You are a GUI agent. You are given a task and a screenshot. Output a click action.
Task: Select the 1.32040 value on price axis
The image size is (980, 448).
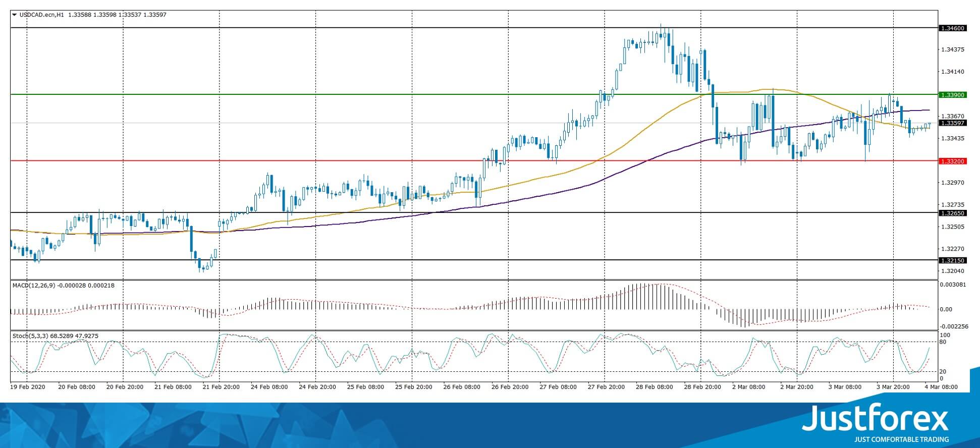pyautogui.click(x=953, y=271)
